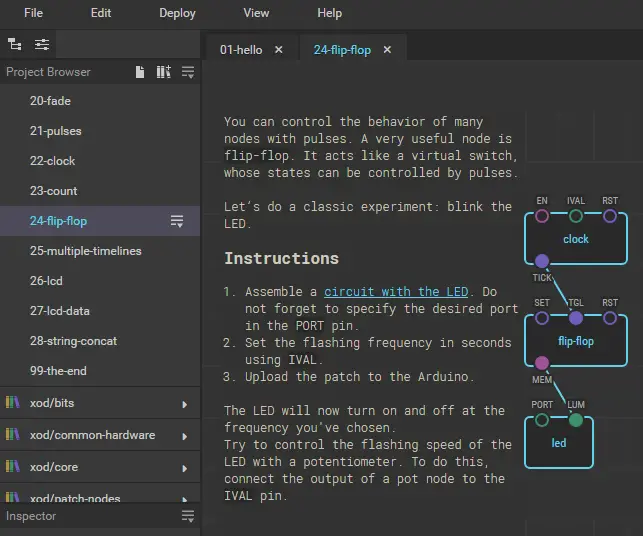Click the EN pin on the clock node

[542, 216]
